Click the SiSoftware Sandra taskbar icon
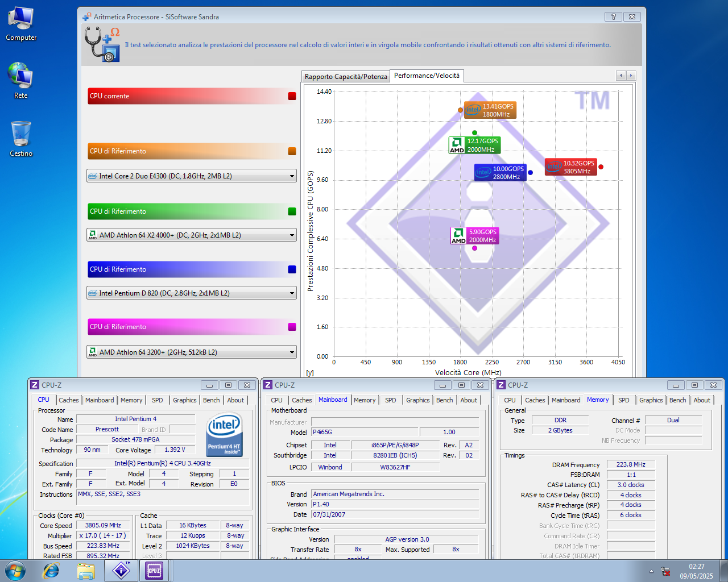 121,571
